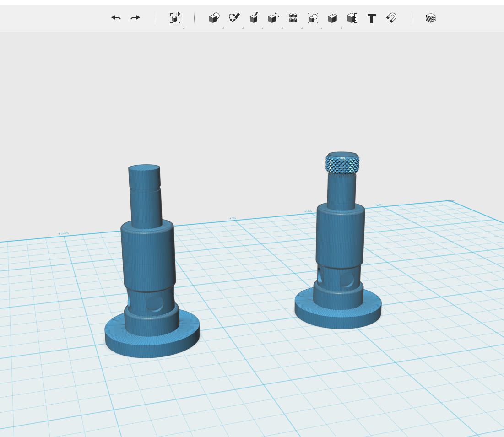Undo the last action
Screen dimensions: 504x437
point(116,18)
